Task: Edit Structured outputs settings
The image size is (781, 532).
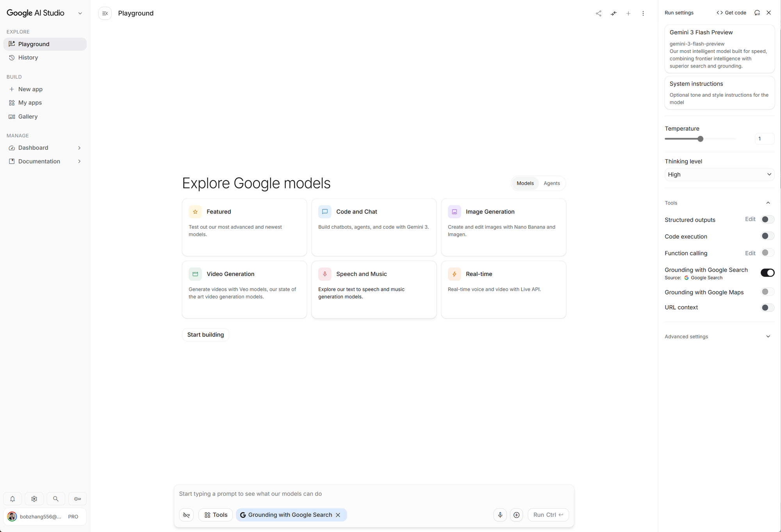Action: coord(750,219)
